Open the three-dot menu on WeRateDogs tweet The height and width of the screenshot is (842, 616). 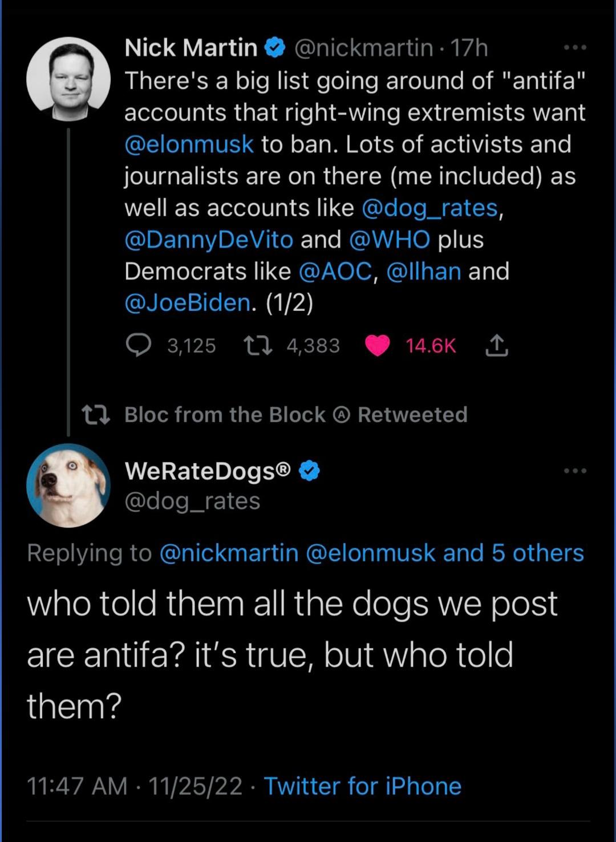tap(574, 471)
